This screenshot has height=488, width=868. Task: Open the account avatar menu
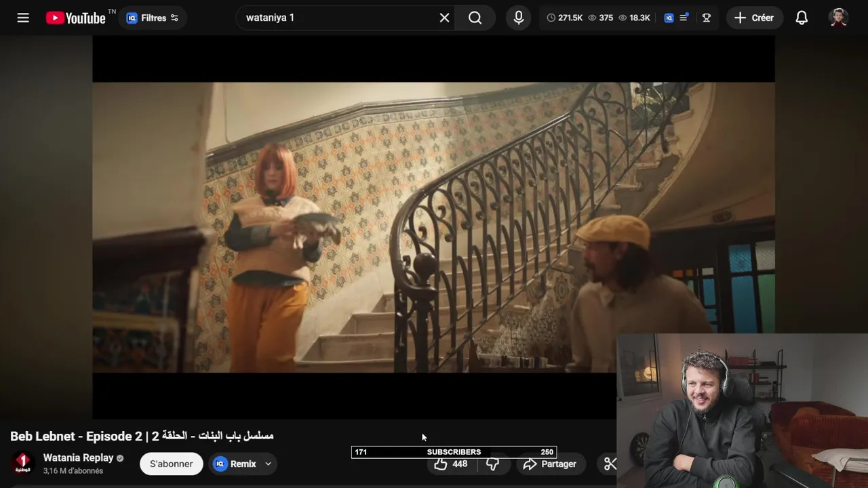click(x=839, y=18)
